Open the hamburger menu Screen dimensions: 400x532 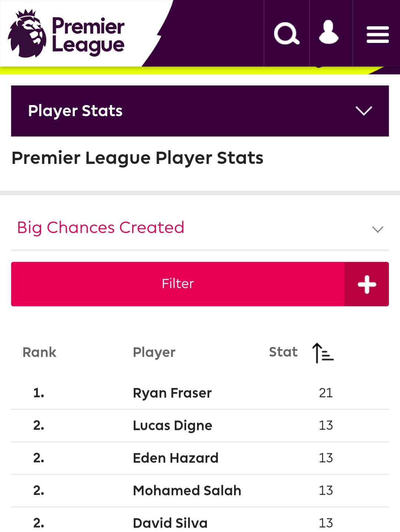tap(377, 34)
